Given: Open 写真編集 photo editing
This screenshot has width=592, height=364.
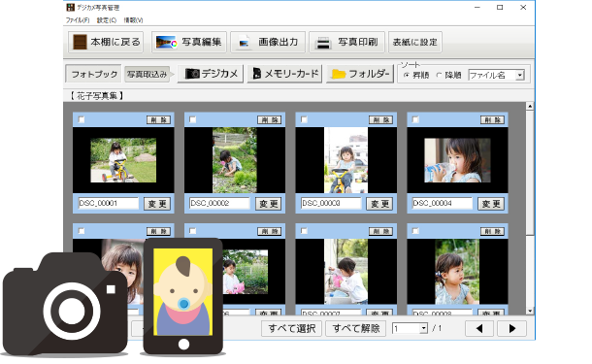Looking at the screenshot, I should [189, 42].
